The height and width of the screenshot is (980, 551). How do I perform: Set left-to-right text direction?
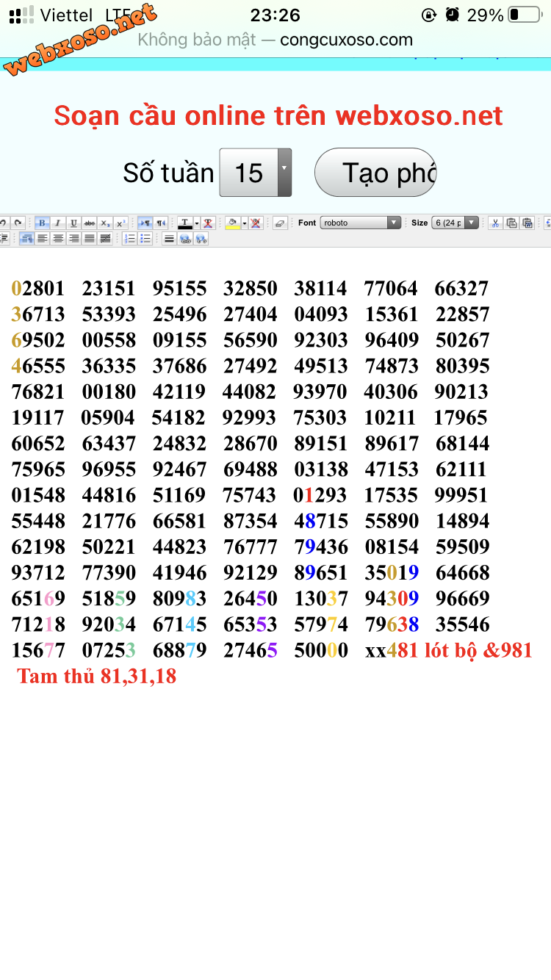pyautogui.click(x=145, y=223)
